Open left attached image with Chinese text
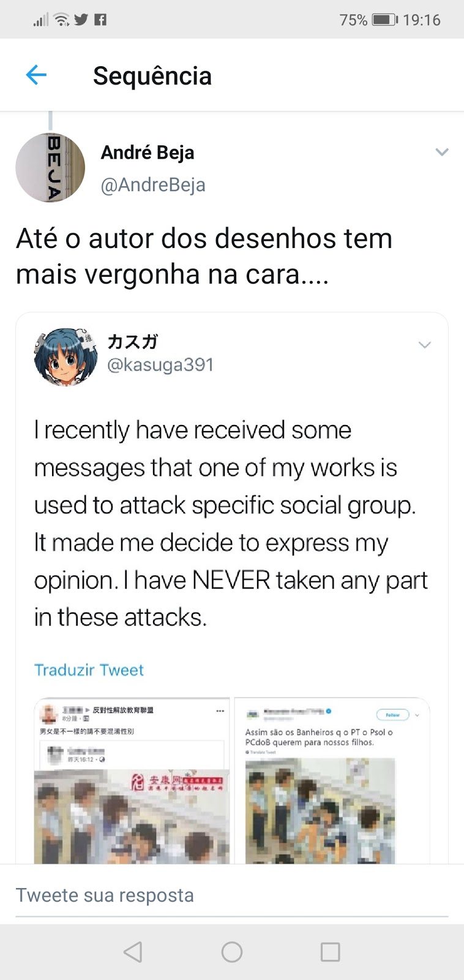 tap(132, 781)
